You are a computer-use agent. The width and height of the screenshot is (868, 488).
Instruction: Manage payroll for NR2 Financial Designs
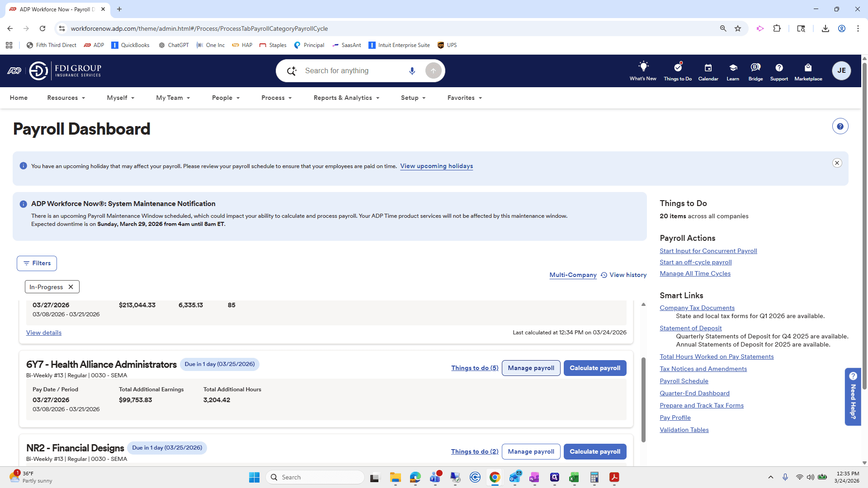tap(531, 451)
